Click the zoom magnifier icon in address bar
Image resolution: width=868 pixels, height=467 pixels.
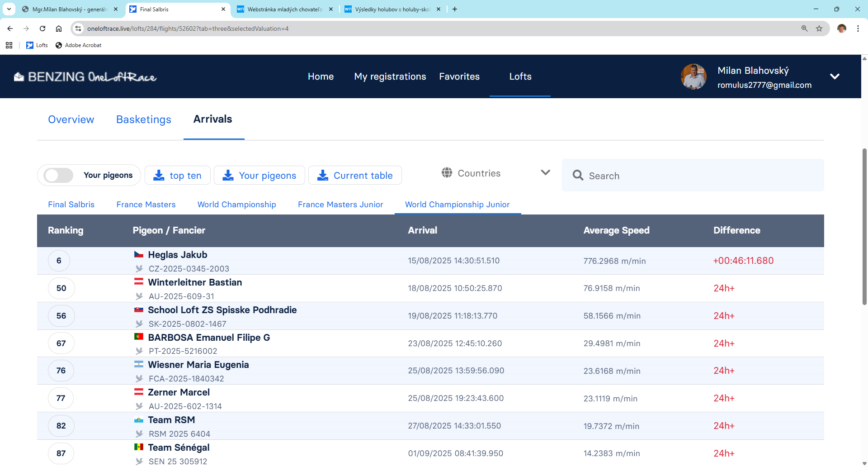click(804, 29)
